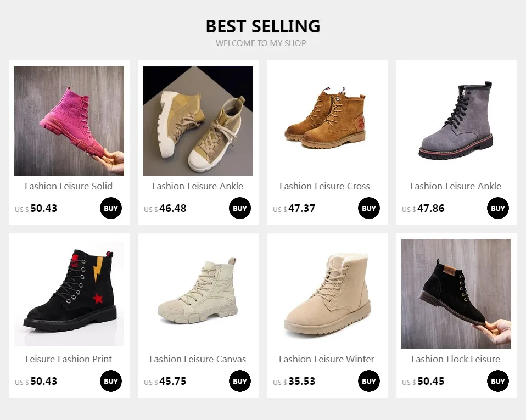Click BUY button for the $50.45 flock boot
The image size is (526, 420).
point(498,381)
